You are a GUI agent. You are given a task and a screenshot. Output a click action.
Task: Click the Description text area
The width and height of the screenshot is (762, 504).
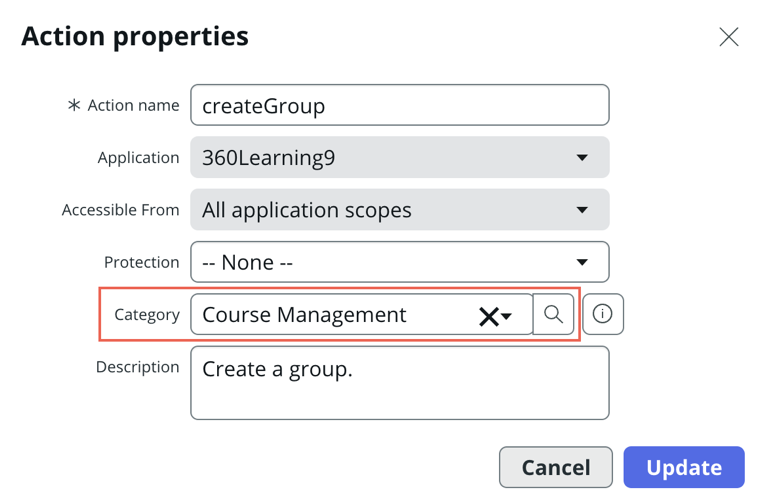399,382
